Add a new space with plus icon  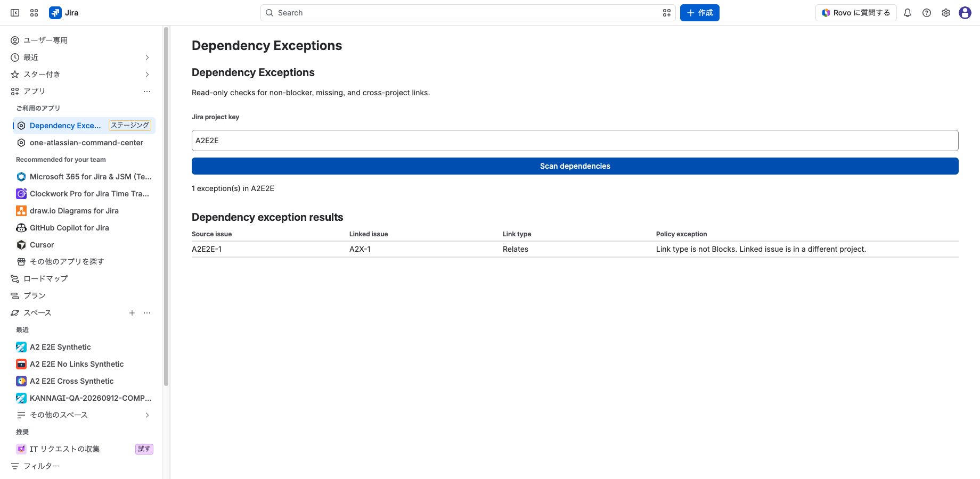coord(132,313)
